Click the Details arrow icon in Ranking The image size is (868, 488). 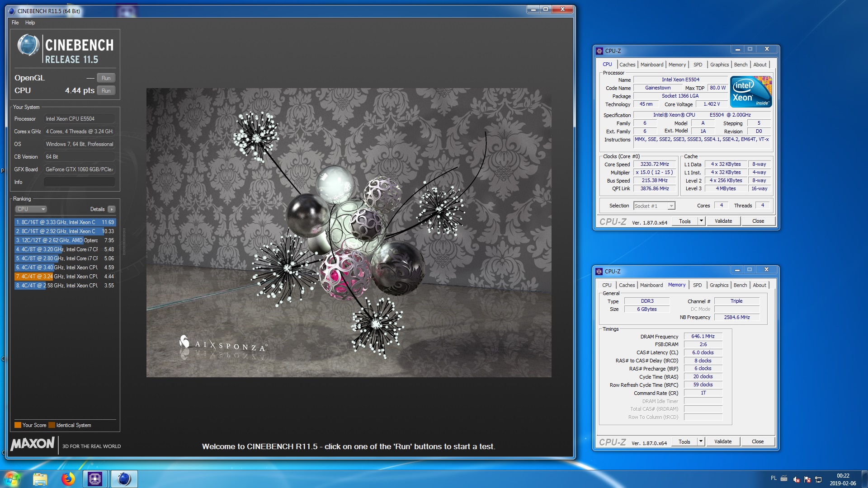click(112, 209)
